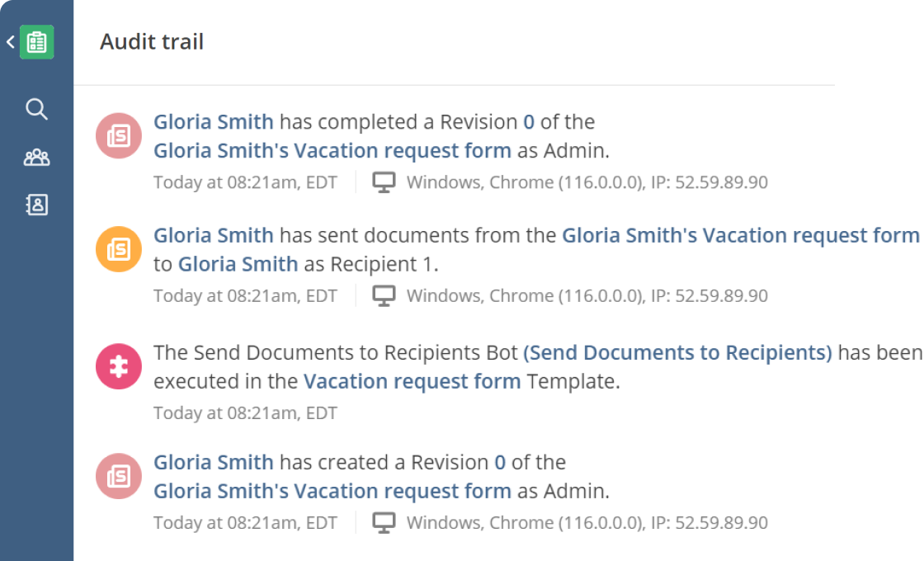The image size is (924, 561).
Task: Click the green clipboard app icon at top
Action: coord(36,42)
